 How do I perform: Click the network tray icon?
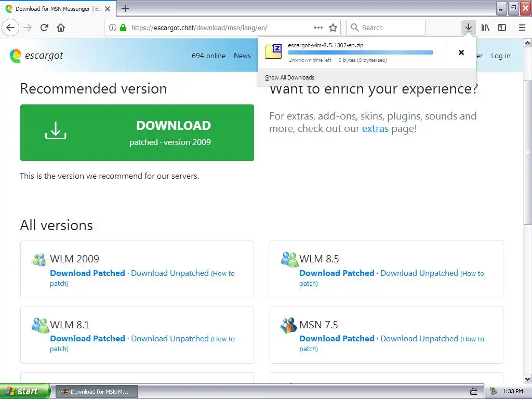tap(494, 392)
